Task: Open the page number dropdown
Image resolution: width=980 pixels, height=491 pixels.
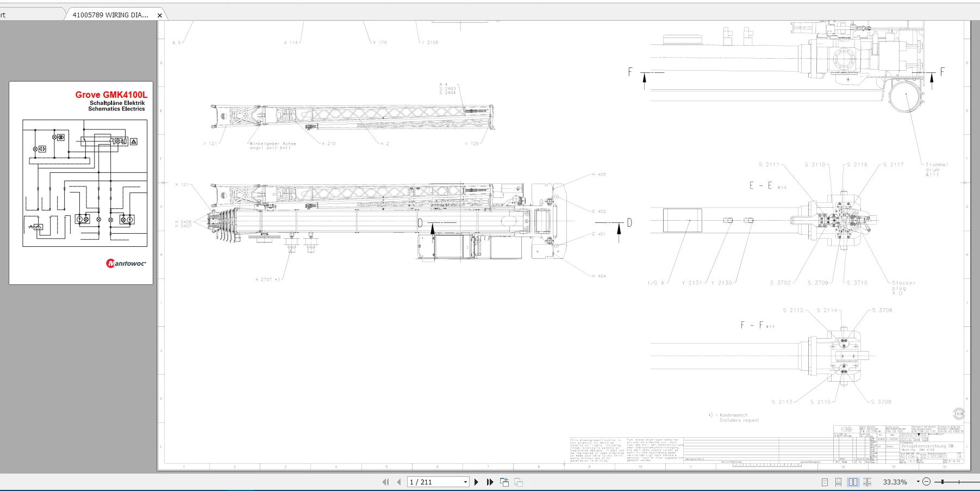Action: pos(465,482)
